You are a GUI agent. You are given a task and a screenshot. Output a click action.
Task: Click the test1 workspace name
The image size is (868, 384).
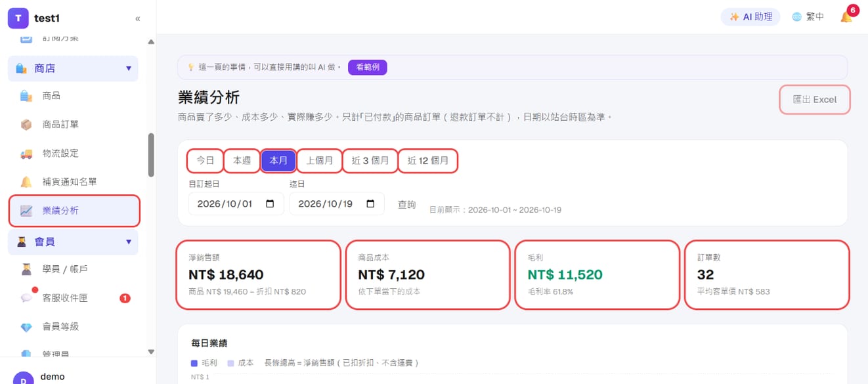pyautogui.click(x=47, y=18)
